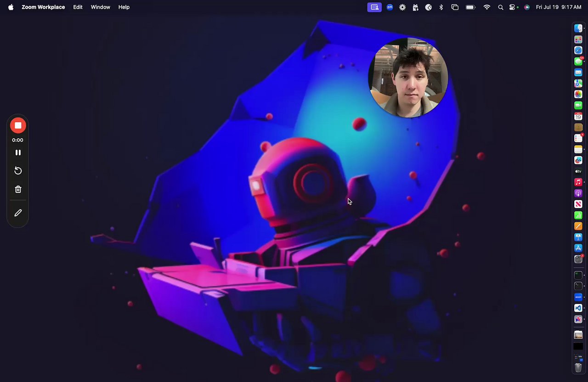The width and height of the screenshot is (588, 382).
Task: Launch Freeform from the Dock
Action: point(578,160)
